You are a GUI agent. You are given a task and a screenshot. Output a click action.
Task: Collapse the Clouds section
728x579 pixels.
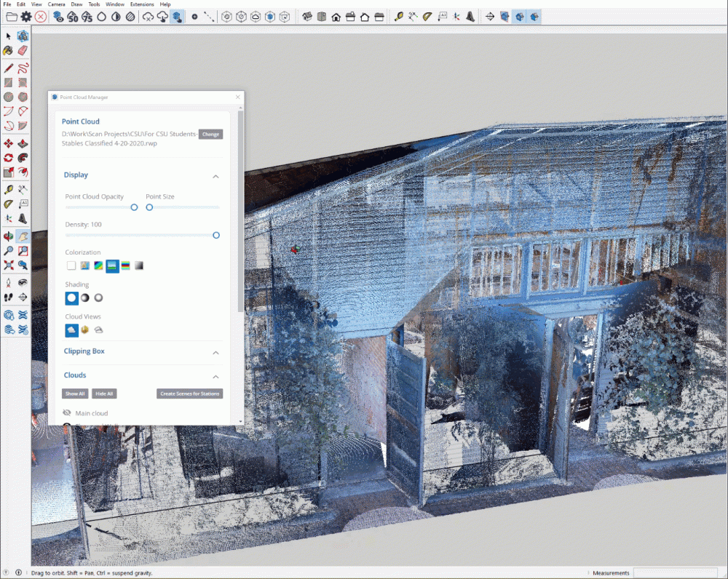tap(215, 376)
